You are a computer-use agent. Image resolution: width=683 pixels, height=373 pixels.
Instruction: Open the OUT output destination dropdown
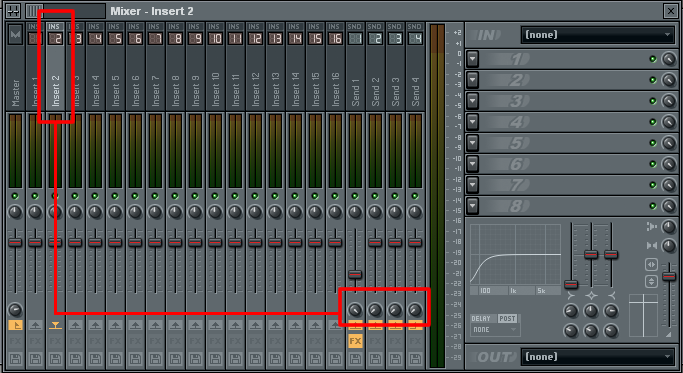point(598,357)
